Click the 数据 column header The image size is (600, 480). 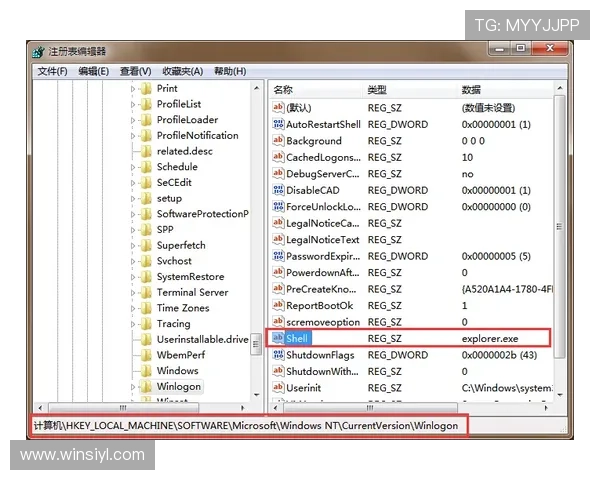pyautogui.click(x=471, y=90)
